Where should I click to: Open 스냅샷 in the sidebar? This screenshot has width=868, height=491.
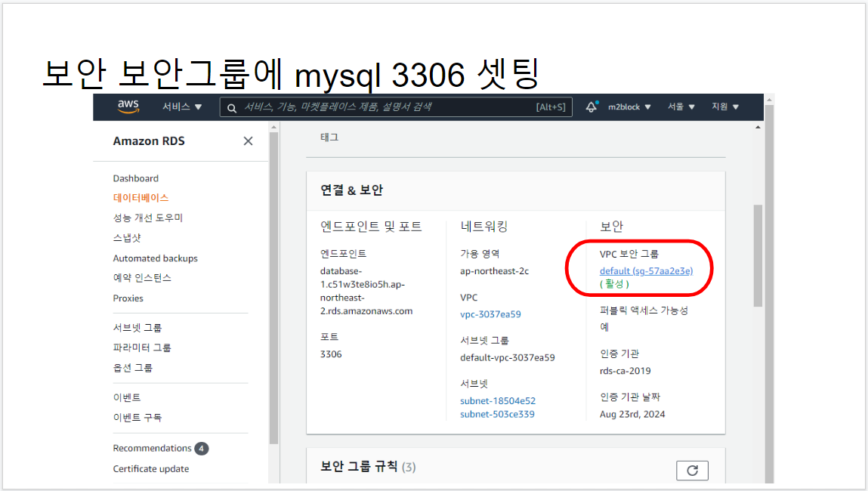pos(127,238)
